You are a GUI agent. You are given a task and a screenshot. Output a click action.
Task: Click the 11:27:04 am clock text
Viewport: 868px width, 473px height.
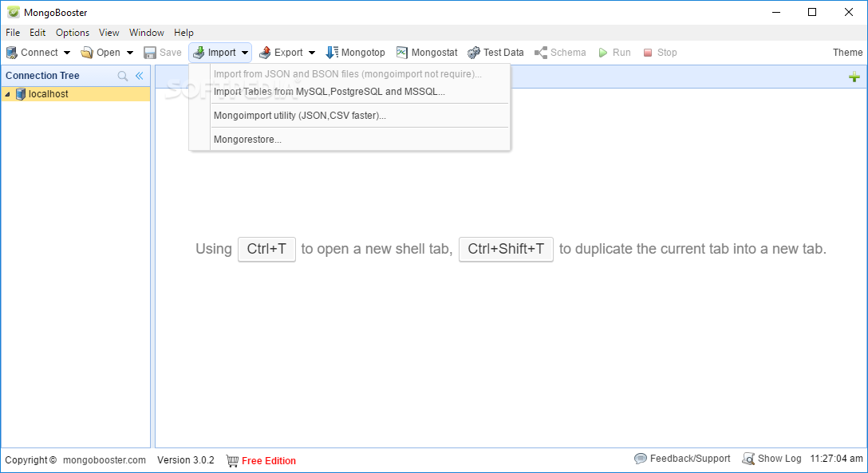tap(836, 459)
